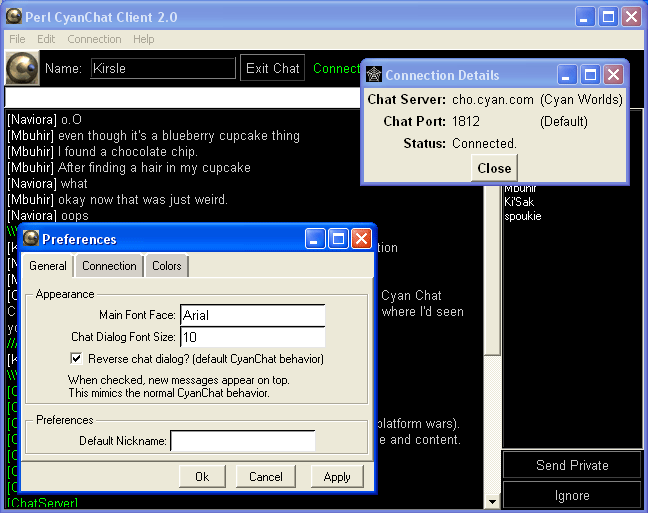Click the chat log vertical scrollbar thumb

[492, 271]
